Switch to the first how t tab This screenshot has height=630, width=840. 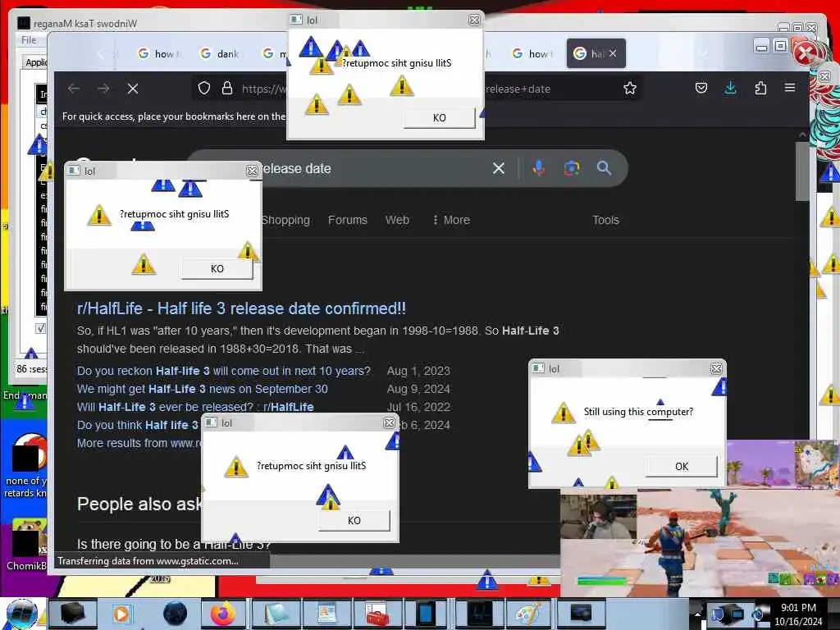click(x=159, y=53)
